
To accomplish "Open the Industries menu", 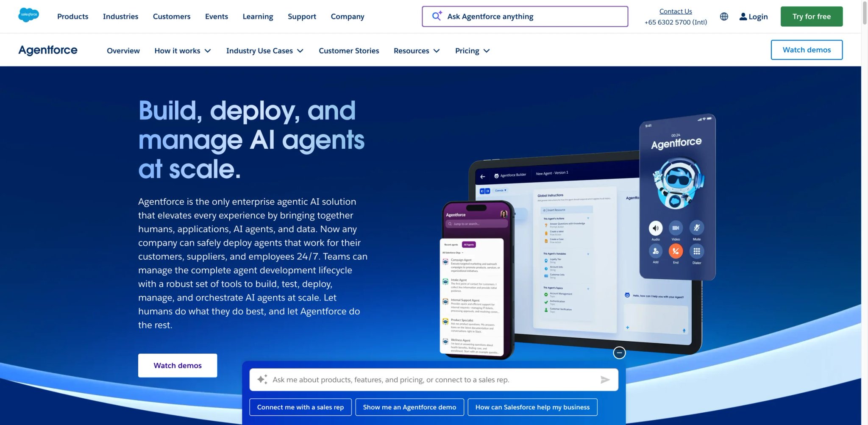I will tap(120, 17).
